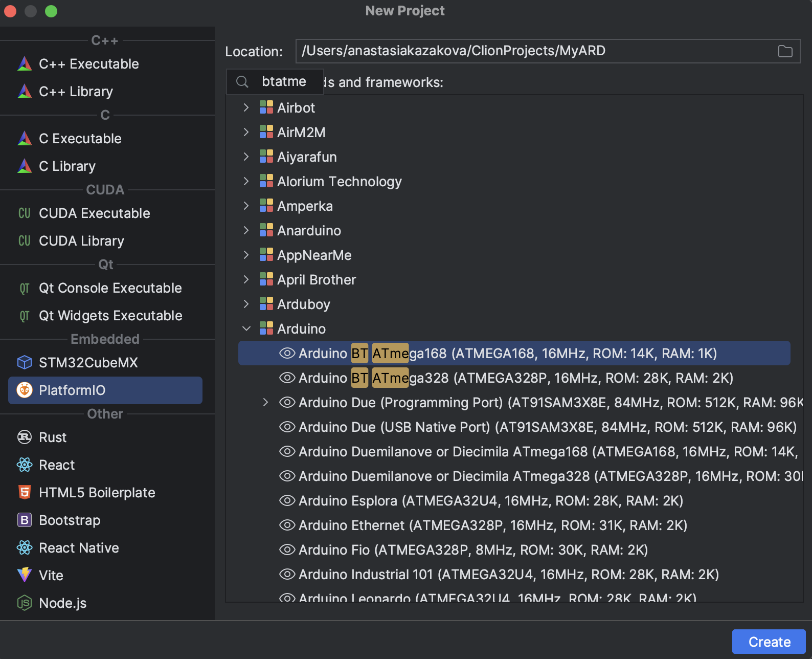Click the eye icon for Arduino BT ATmega168

[287, 353]
